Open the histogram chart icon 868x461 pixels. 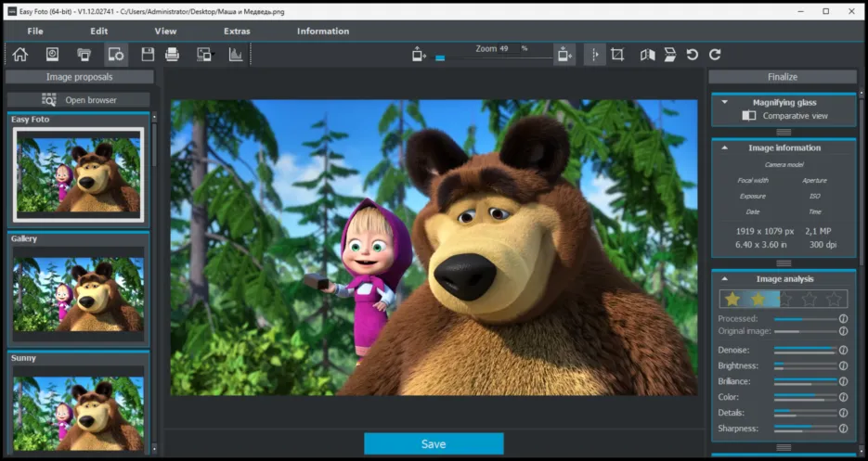236,54
